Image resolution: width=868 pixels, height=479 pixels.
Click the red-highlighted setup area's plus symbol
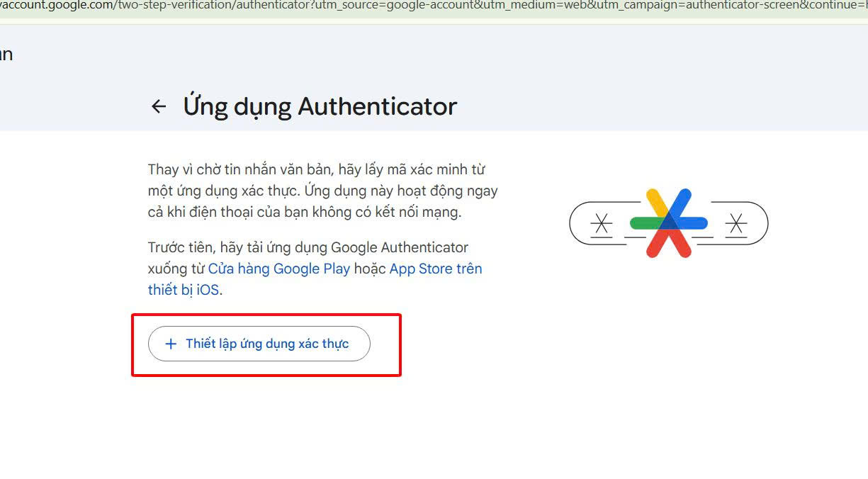coord(170,343)
